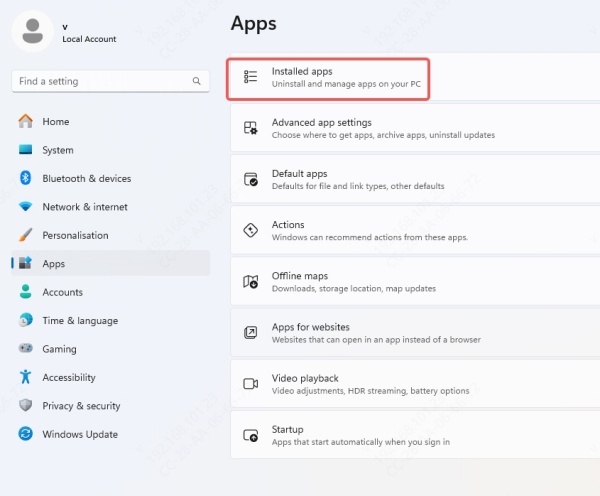Click the Windows Update refresh icon
This screenshot has width=600, height=496.
(26, 434)
